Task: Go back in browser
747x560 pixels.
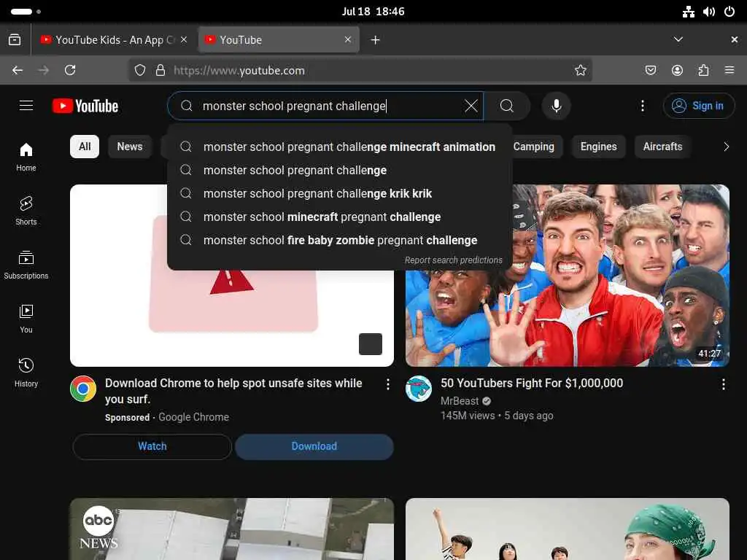Action: click(18, 71)
